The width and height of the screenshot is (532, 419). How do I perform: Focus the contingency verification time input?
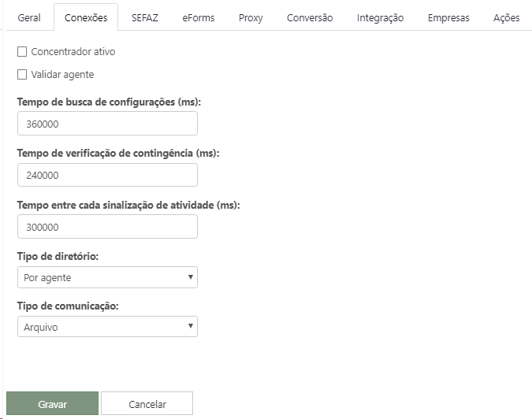tap(107, 176)
